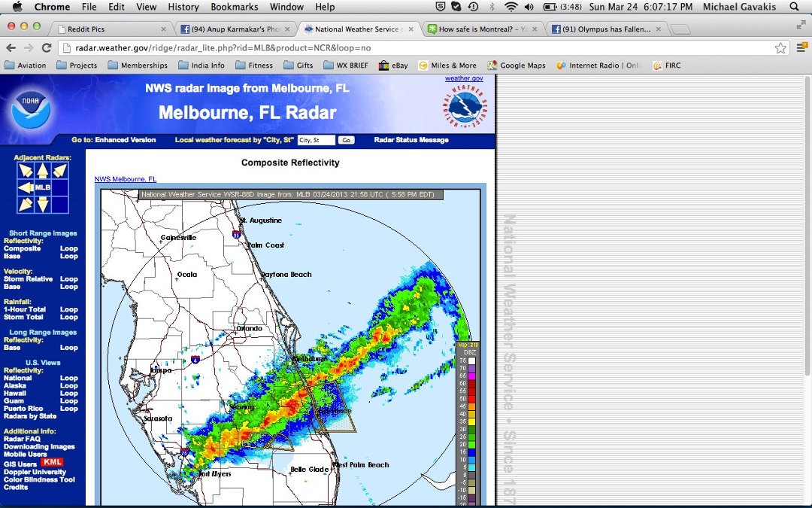812x508 pixels.
Task: Close the Reddit Pics tab
Action: tap(164, 29)
